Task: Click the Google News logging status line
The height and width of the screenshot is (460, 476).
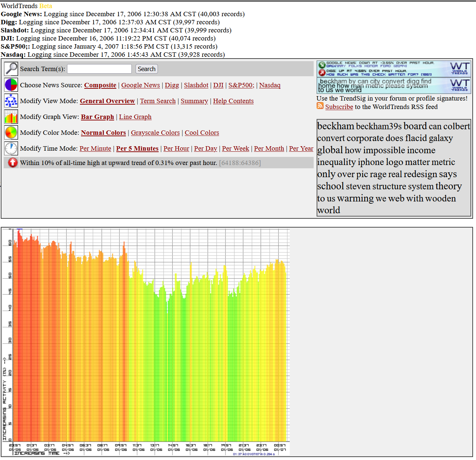Action: click(x=123, y=14)
